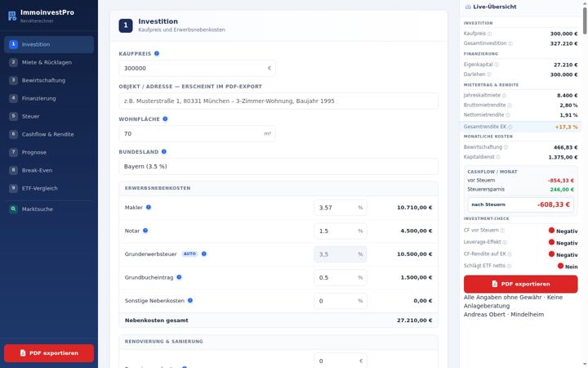
Task: Click the Grundbucheintrag info icon
Action: (179, 277)
